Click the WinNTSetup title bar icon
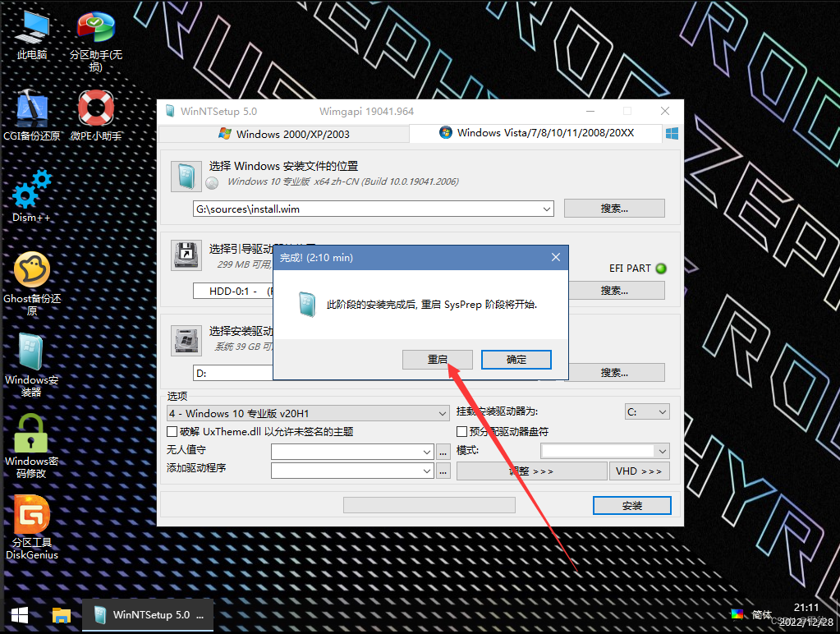This screenshot has height=634, width=840. point(170,112)
